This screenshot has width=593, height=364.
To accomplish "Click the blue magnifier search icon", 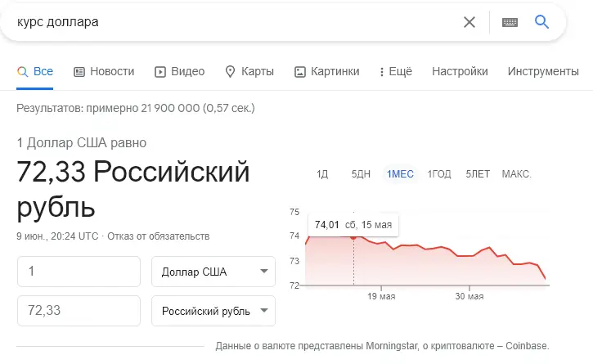I will pyautogui.click(x=541, y=22).
